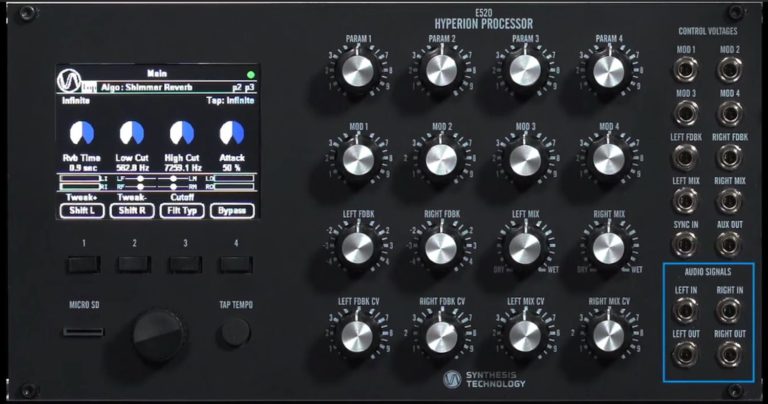Select the MOD 4 knob
The image size is (768, 404).
[609, 160]
